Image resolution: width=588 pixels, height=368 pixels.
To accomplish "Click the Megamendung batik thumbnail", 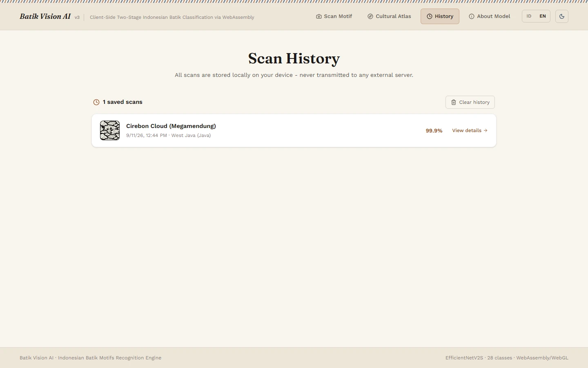I will coord(110,130).
